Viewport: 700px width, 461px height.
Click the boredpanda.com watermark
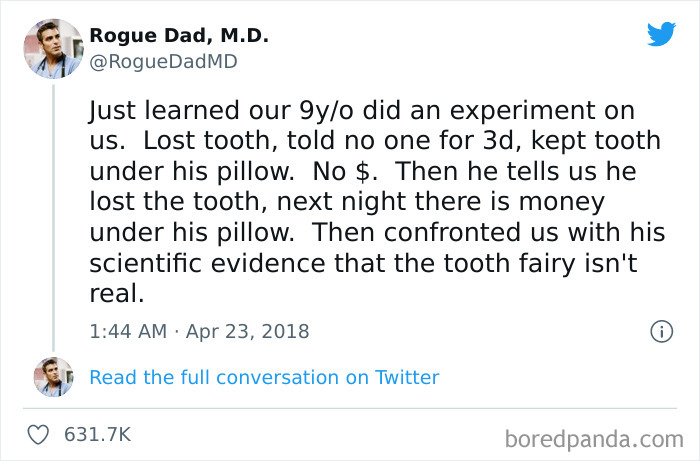[593, 437]
